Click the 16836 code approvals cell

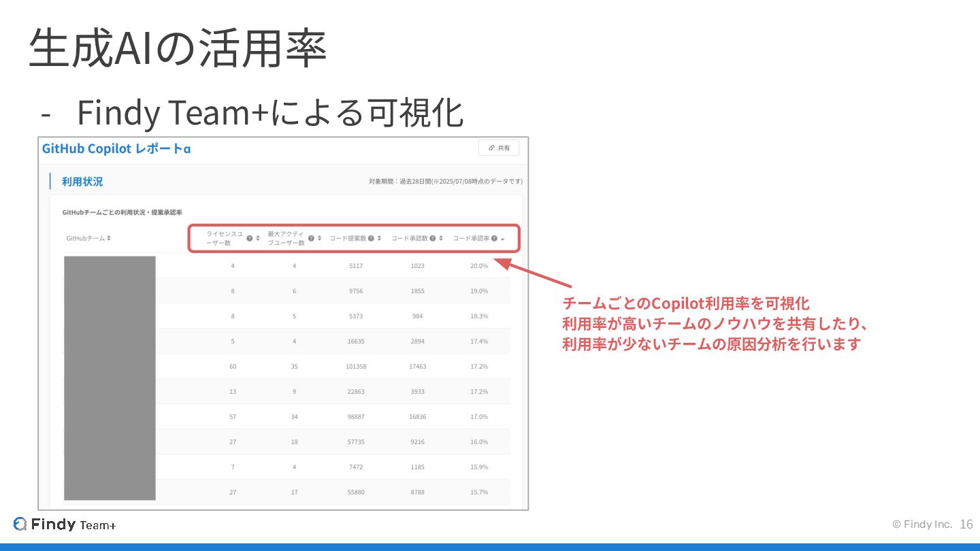[x=418, y=417]
